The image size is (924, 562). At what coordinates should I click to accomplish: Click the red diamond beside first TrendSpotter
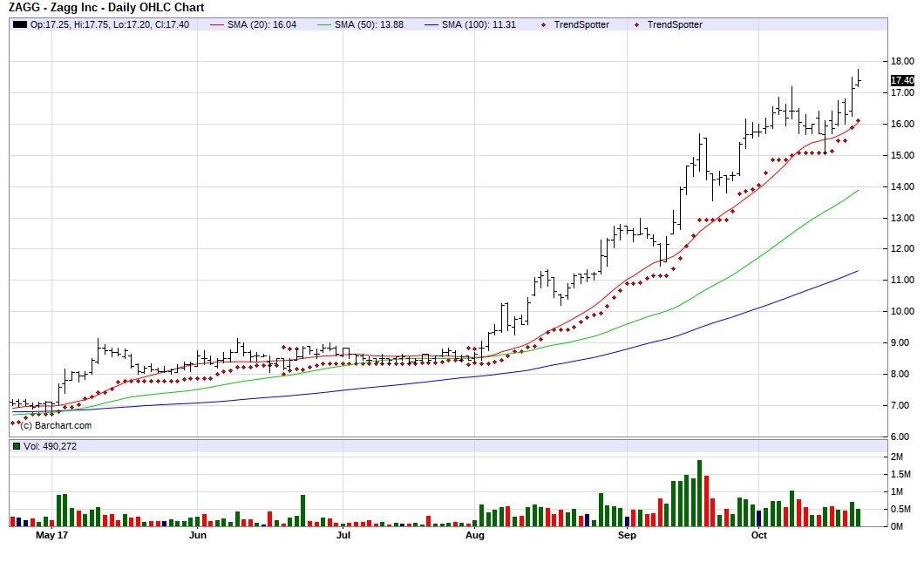tap(543, 24)
